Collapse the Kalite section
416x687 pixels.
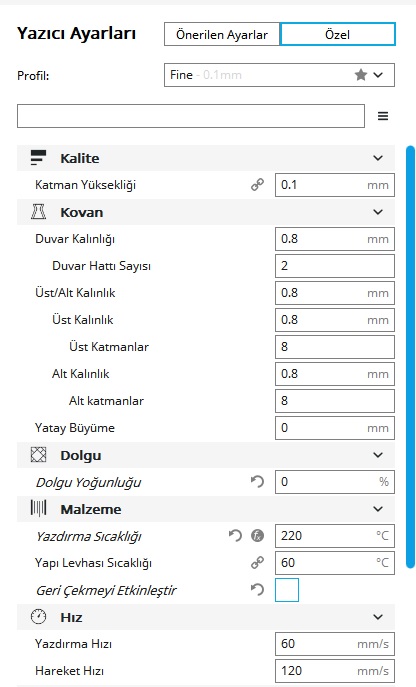click(x=378, y=158)
